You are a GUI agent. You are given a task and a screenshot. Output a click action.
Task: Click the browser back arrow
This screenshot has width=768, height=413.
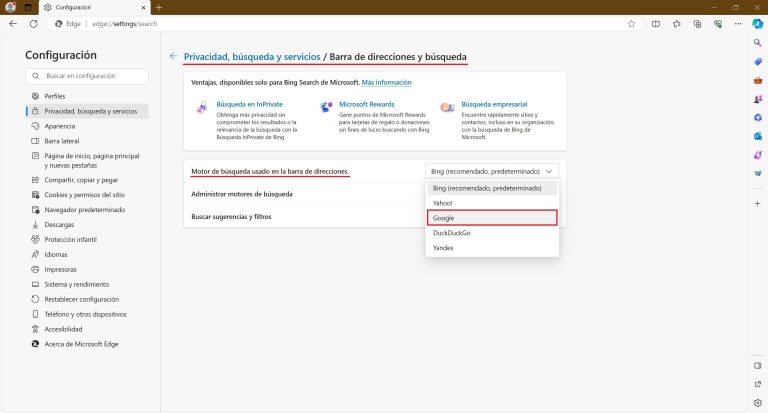(13, 24)
